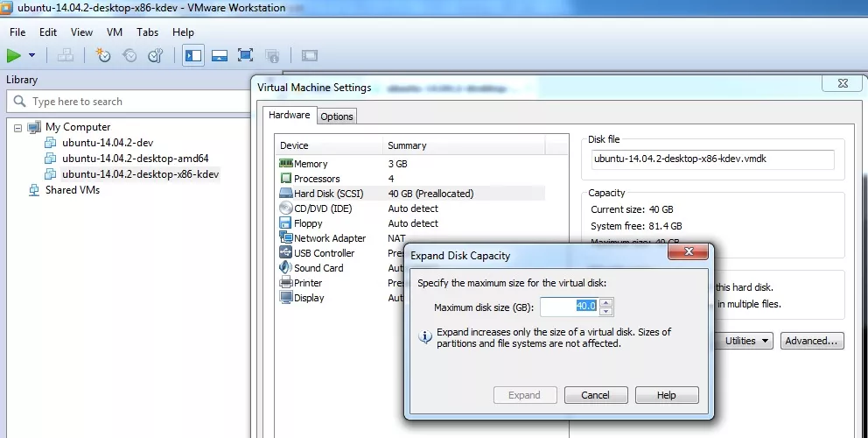Click the Maximum disk size input field
The height and width of the screenshot is (438, 868).
(570, 307)
